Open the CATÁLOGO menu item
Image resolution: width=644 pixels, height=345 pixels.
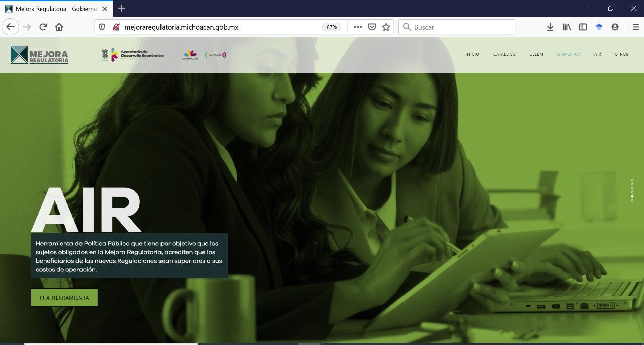504,54
